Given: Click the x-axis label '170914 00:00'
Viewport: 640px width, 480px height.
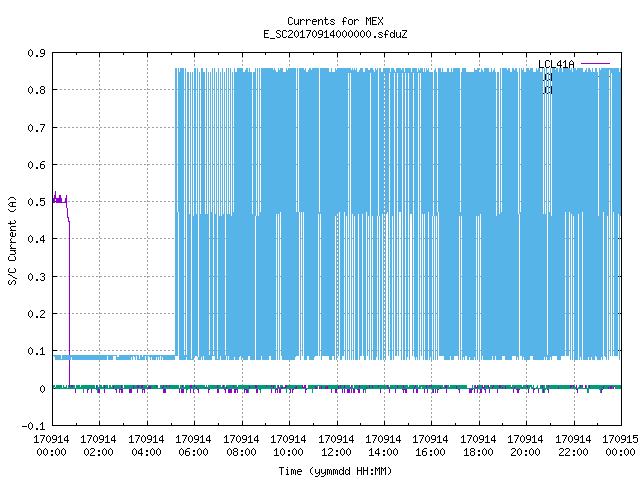Looking at the screenshot, I should pyautogui.click(x=51, y=446).
